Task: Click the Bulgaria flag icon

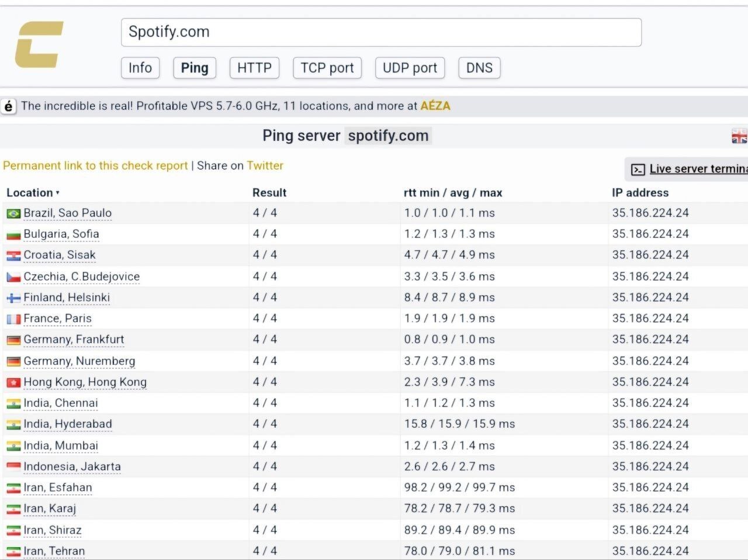Action: click(13, 235)
